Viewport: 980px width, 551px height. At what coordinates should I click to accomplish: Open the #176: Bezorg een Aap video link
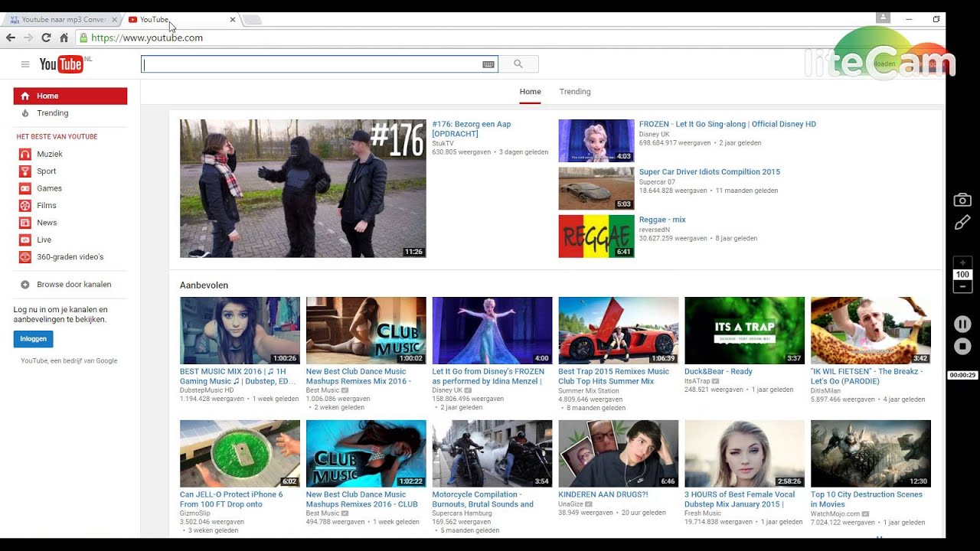point(471,129)
